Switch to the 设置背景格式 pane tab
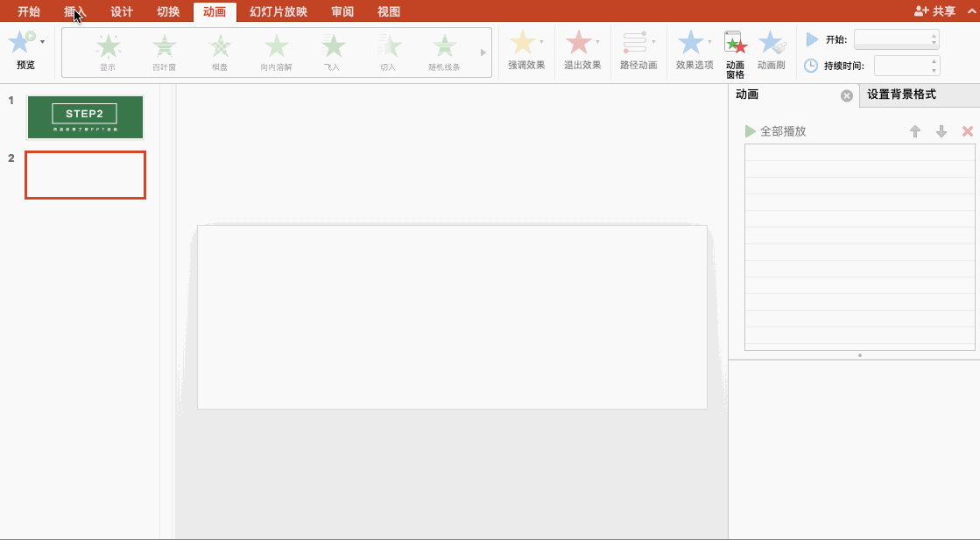980x540 pixels. pyautogui.click(x=901, y=95)
